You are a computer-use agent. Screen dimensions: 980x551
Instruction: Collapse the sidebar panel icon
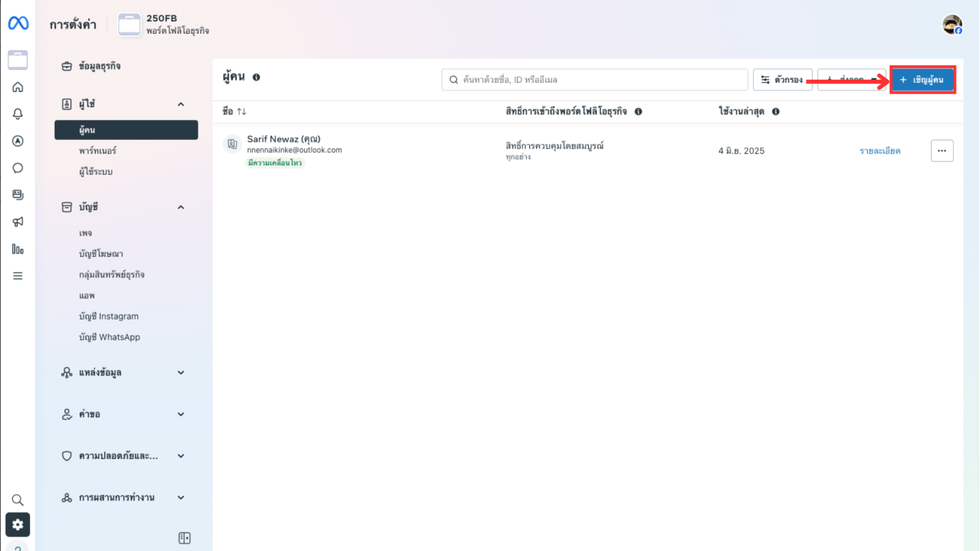(x=184, y=538)
